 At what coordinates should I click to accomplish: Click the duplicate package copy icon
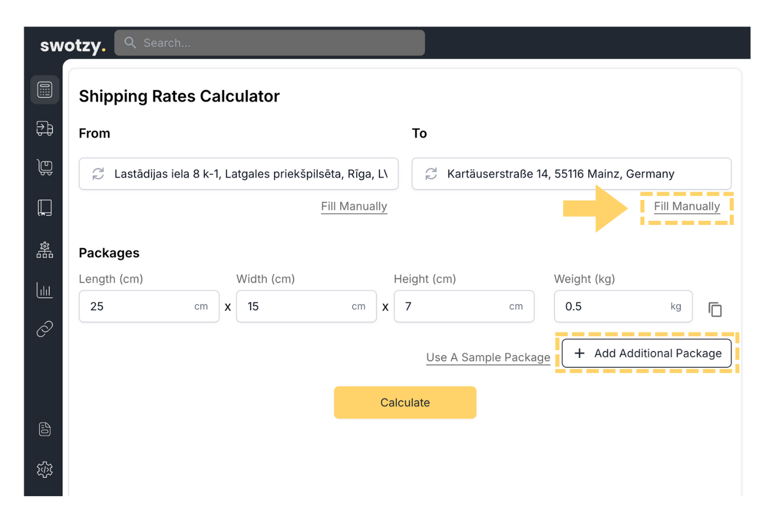715,310
